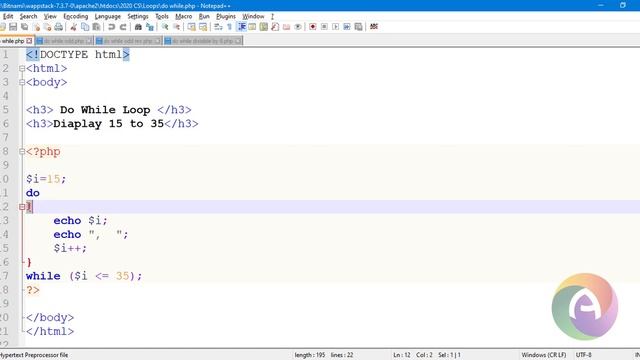Toggle Show all characters pilcrow icon

[x=229, y=27]
